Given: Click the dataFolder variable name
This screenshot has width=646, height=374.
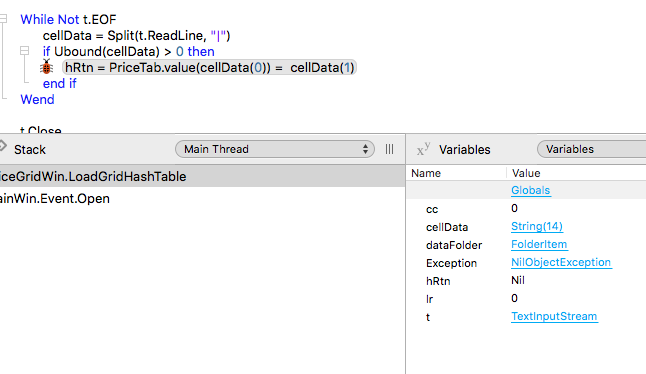Looking at the screenshot, I should [454, 245].
